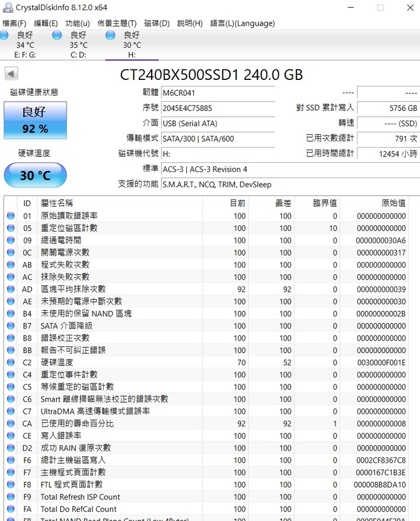Click the 30 °C disk temperature button
420x521 pixels.
35,175
